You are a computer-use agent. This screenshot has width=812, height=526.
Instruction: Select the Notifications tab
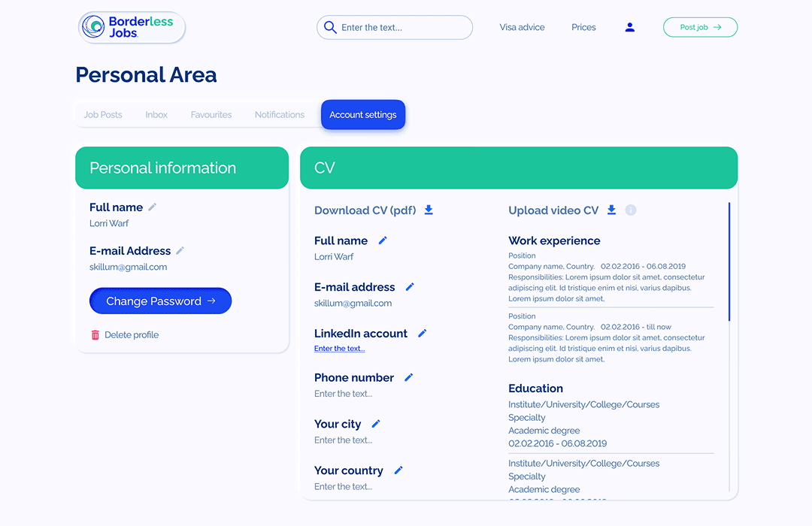(280, 115)
